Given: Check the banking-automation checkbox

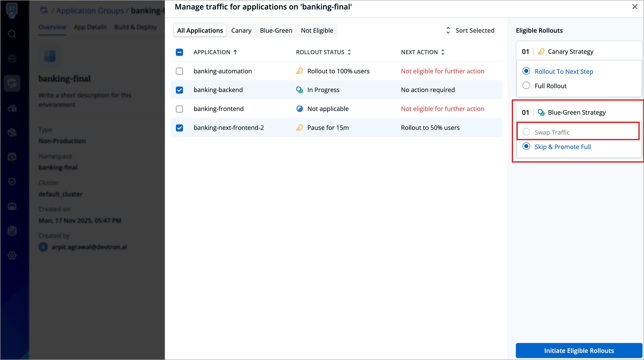Looking at the screenshot, I should pyautogui.click(x=179, y=71).
